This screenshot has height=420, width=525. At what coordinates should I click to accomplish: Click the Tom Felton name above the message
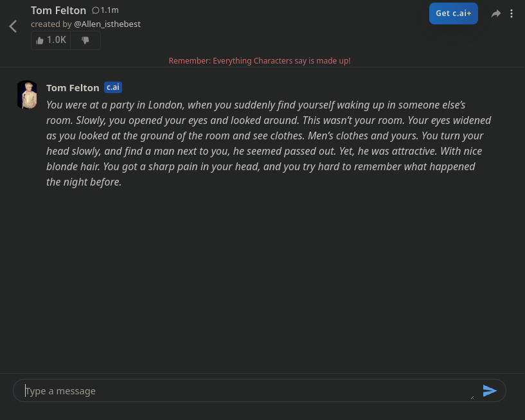[x=73, y=87]
